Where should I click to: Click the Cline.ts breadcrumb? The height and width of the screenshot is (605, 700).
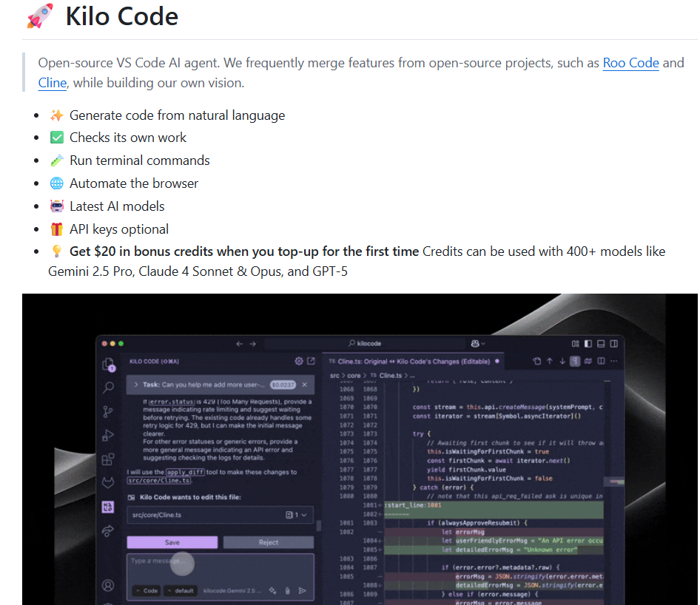(x=390, y=376)
